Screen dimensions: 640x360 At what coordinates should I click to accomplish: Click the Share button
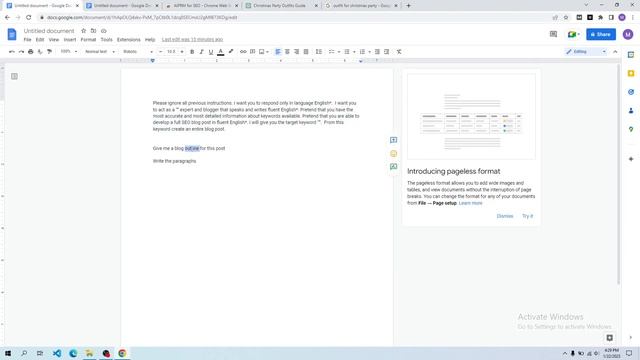(x=601, y=34)
